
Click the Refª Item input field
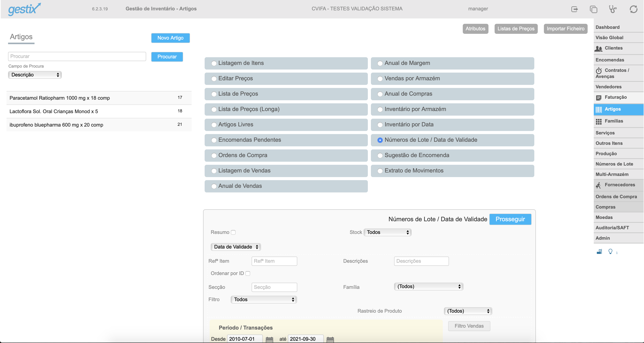[x=274, y=261]
